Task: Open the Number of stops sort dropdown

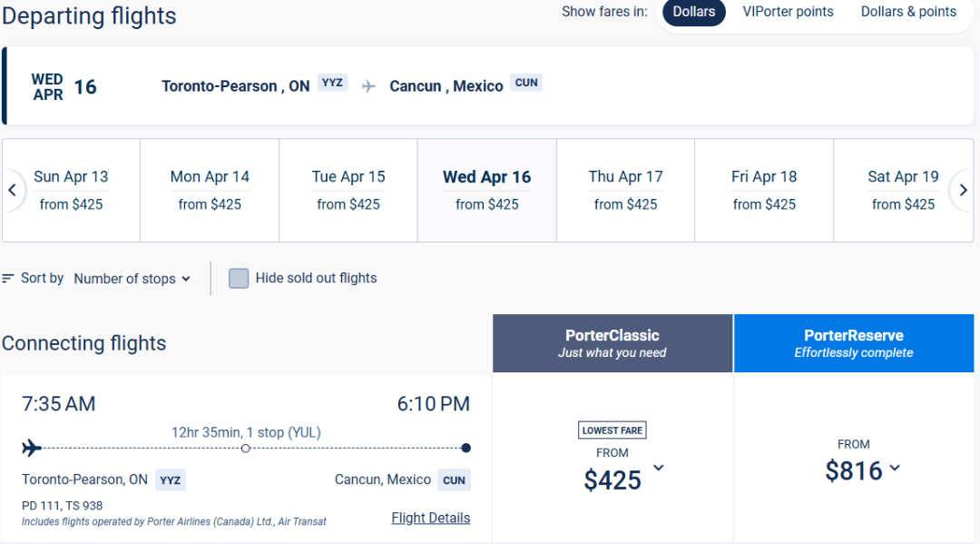Action: click(132, 279)
